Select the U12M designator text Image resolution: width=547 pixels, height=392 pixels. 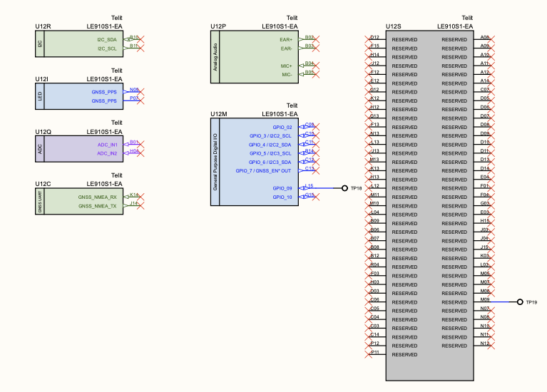pyautogui.click(x=219, y=114)
